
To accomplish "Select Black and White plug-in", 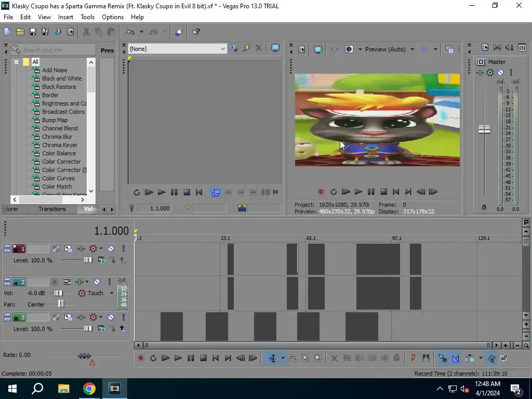I will (62, 78).
